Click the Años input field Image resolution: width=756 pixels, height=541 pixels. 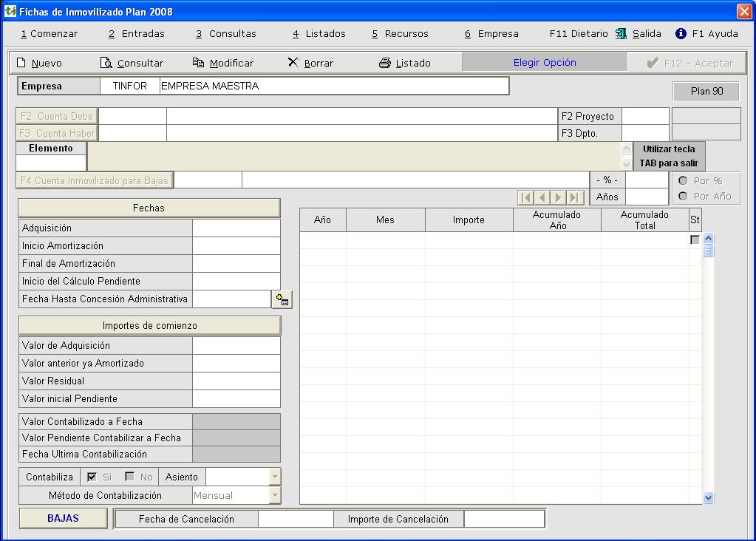pyautogui.click(x=647, y=197)
